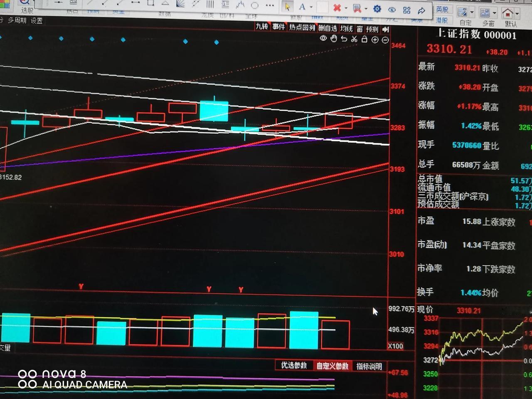Toggle the 均线 moving averages
Viewport: 532px width, 399px height.
tap(347, 29)
